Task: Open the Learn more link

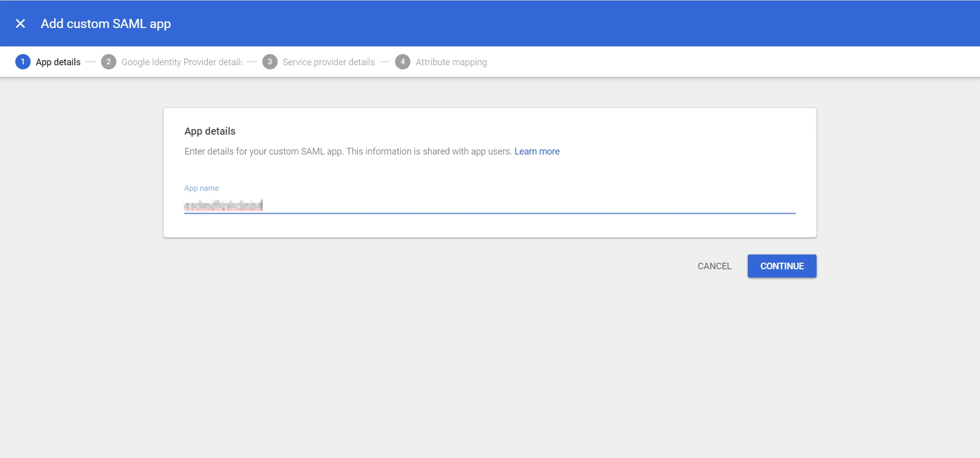Action: coord(536,151)
